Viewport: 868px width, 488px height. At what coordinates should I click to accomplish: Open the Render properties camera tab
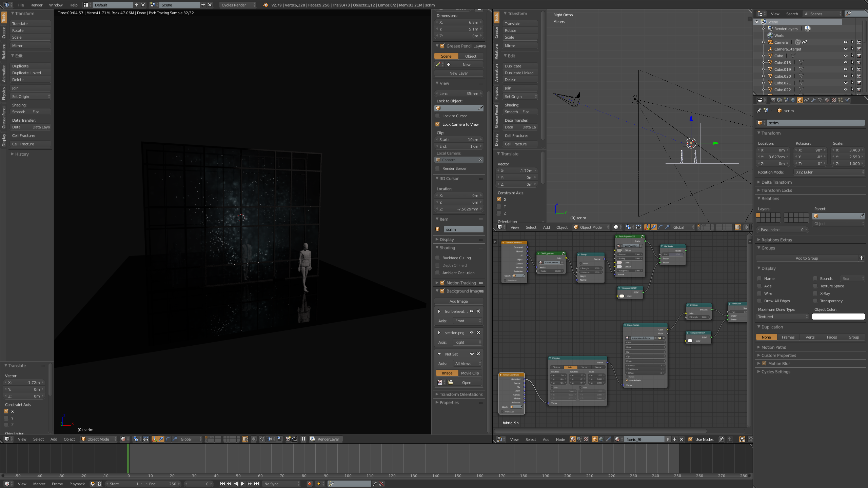[773, 100]
